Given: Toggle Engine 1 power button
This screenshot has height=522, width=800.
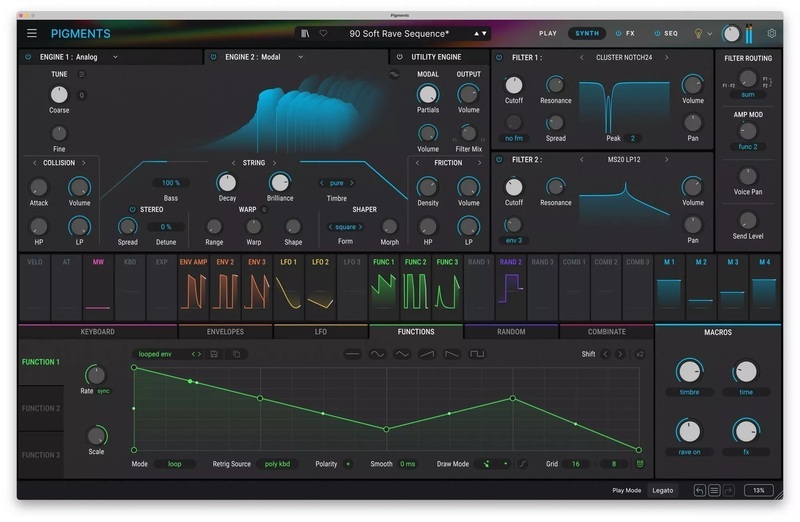Looking at the screenshot, I should click(x=28, y=57).
